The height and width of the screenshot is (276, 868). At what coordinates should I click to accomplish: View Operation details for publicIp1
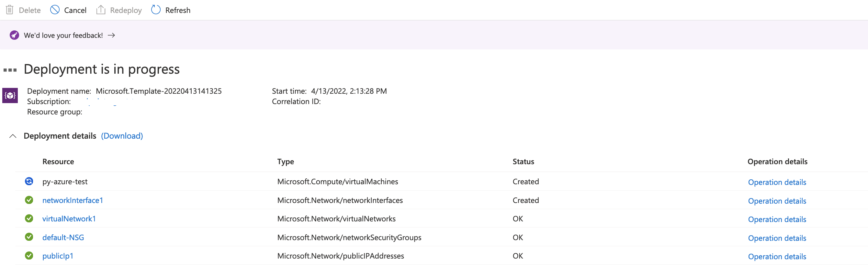pos(777,257)
